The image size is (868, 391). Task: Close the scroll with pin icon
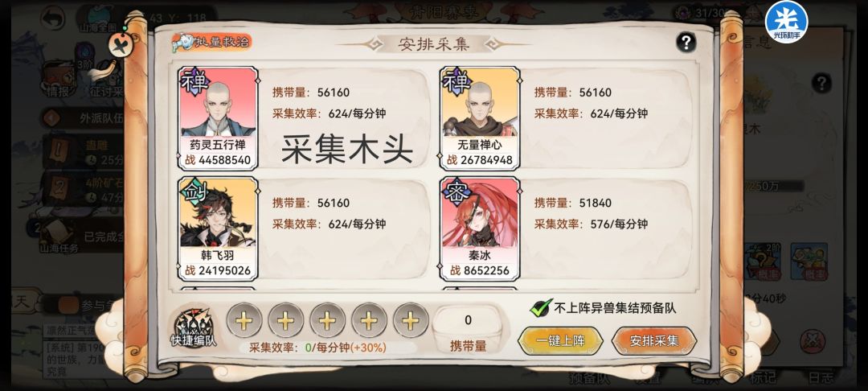121,44
